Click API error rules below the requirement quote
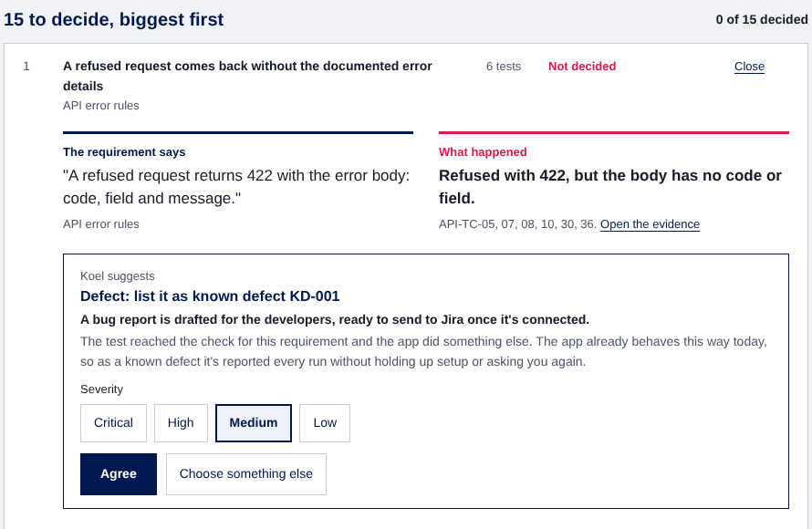 pyautogui.click(x=101, y=224)
